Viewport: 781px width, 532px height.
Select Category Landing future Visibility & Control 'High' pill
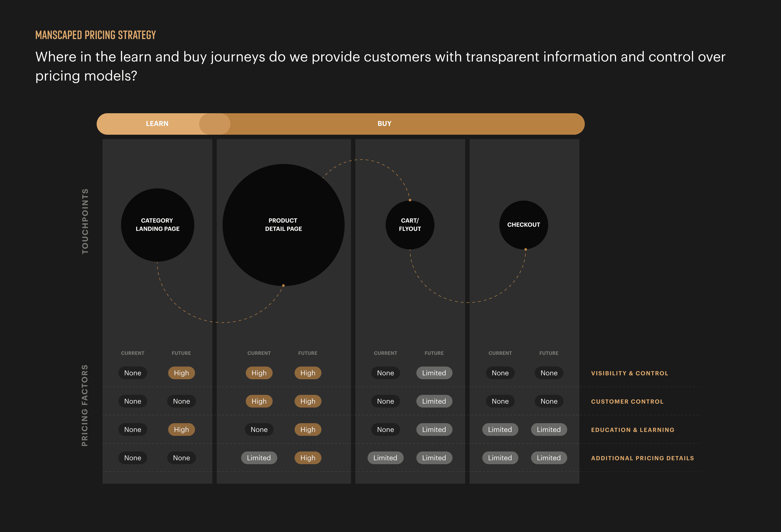(x=182, y=373)
